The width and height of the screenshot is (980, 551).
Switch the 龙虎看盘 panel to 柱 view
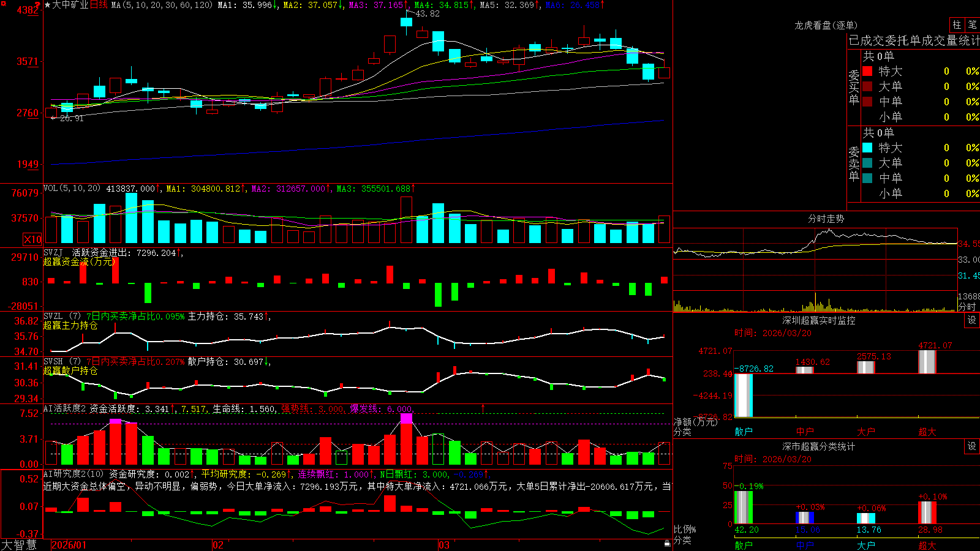(957, 24)
